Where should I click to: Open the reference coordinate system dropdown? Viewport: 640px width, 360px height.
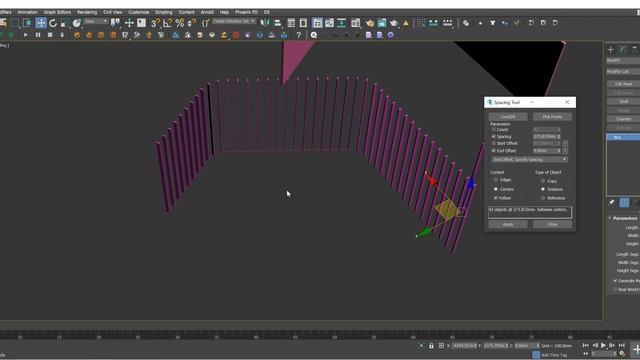pyautogui.click(x=96, y=22)
